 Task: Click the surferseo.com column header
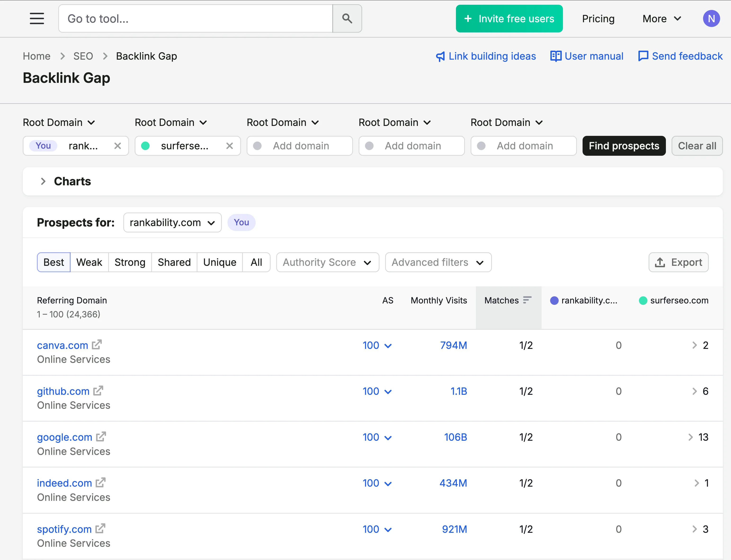(674, 300)
